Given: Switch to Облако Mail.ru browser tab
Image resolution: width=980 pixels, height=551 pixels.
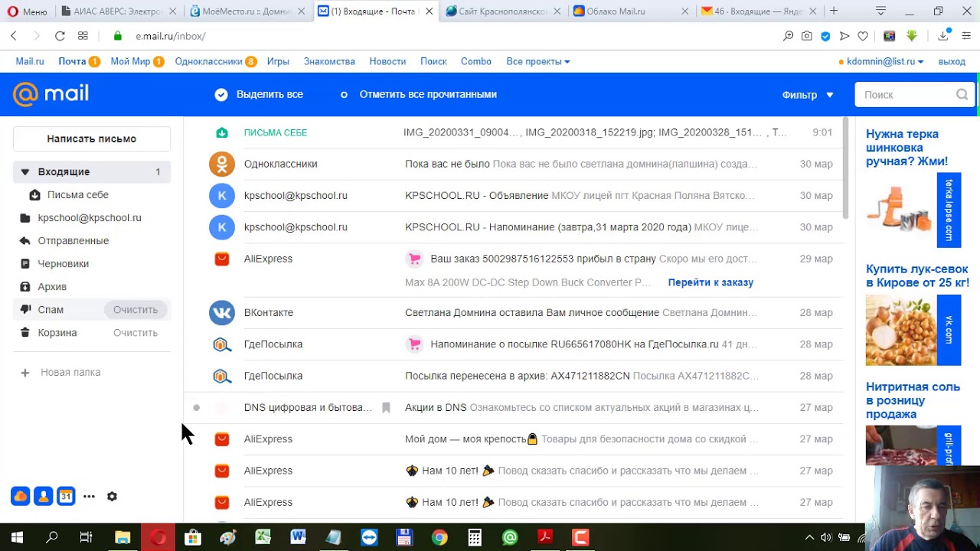Looking at the screenshot, I should click(x=629, y=11).
